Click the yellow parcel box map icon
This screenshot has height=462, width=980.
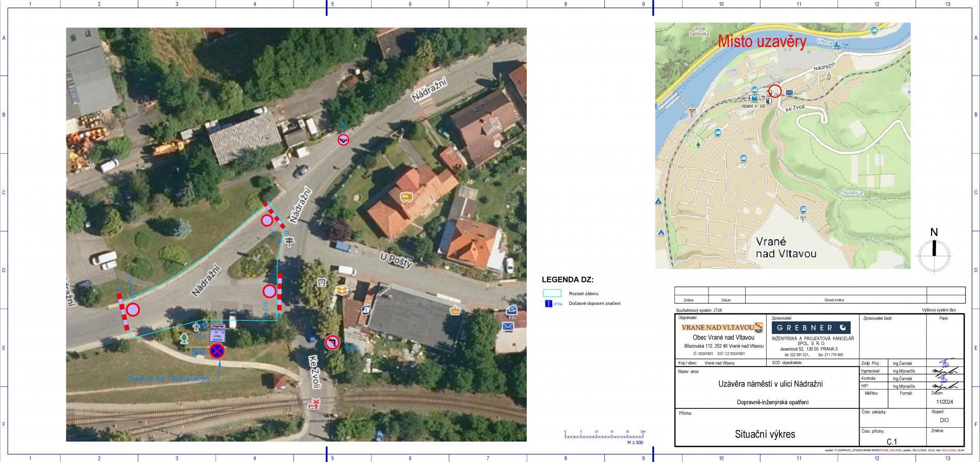341,290
